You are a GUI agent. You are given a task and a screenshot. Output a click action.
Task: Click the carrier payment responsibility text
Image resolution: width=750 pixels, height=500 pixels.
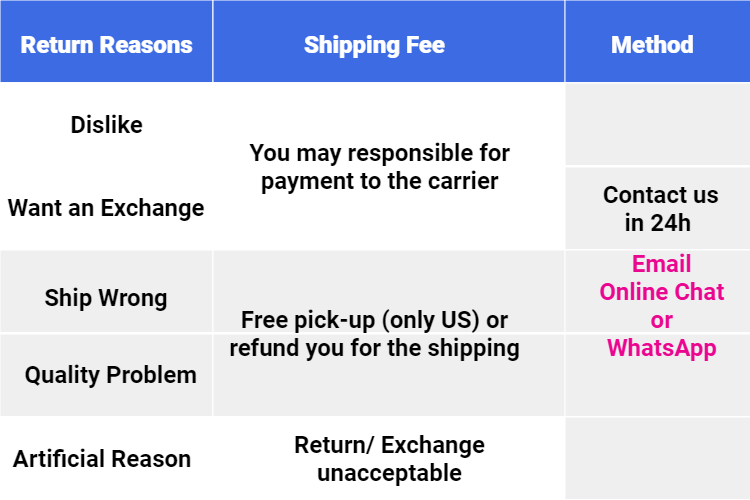(379, 167)
